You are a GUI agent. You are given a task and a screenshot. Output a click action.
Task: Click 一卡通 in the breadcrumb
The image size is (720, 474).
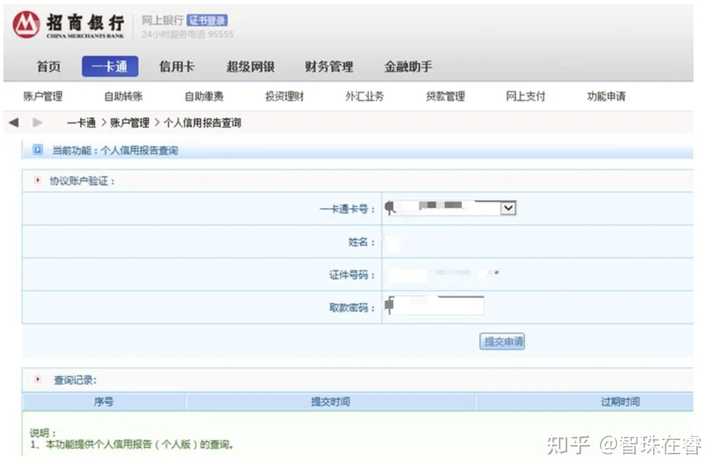click(81, 123)
